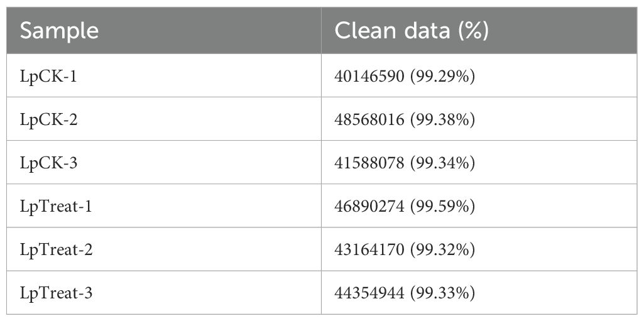The height and width of the screenshot is (321, 644).
Task: Click the Sample column header
Action: tap(60, 31)
